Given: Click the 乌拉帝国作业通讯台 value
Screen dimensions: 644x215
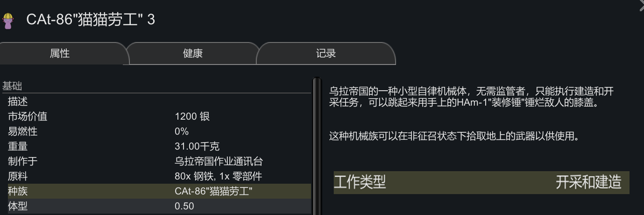Looking at the screenshot, I should 219,161.
